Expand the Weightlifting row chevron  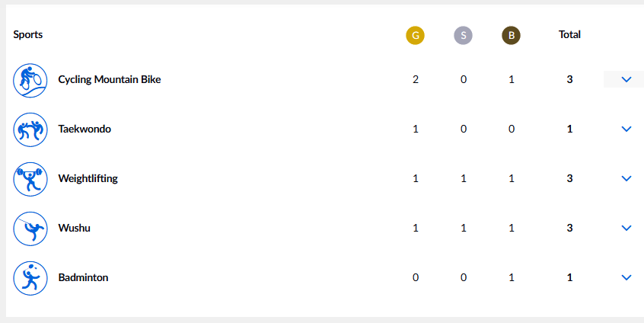(x=626, y=178)
